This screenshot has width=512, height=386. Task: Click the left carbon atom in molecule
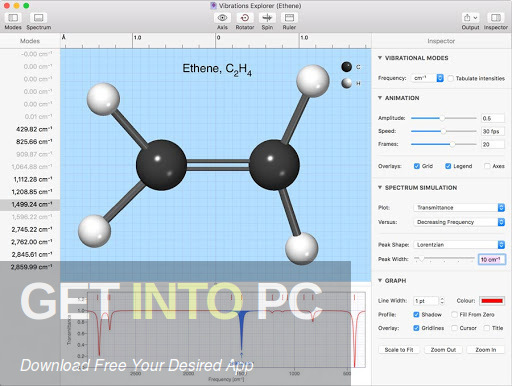tap(161, 165)
